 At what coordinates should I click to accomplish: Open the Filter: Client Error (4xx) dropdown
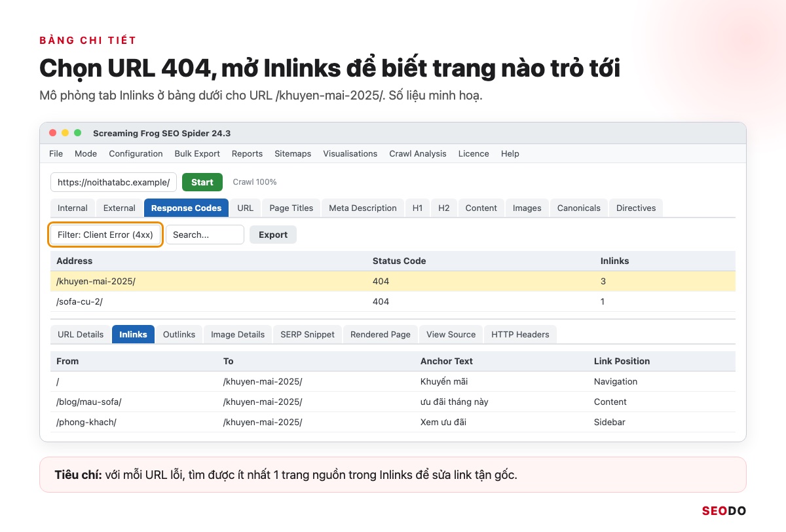(x=105, y=235)
